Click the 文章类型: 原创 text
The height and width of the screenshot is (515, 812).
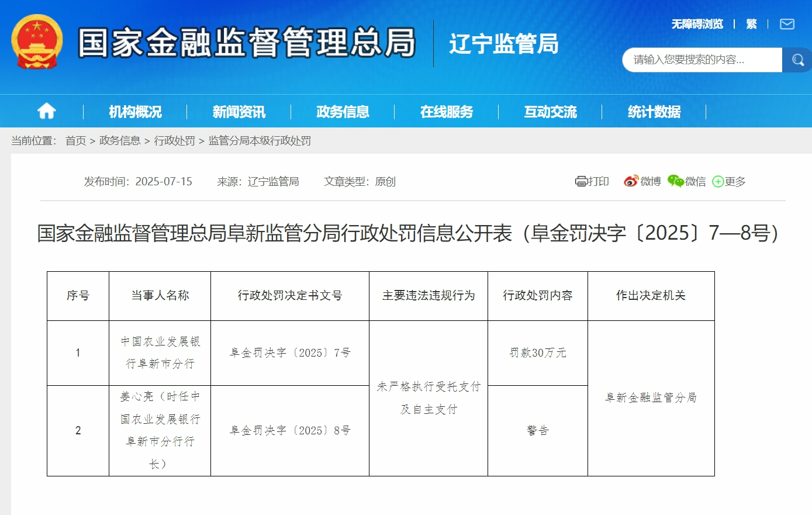360,182
